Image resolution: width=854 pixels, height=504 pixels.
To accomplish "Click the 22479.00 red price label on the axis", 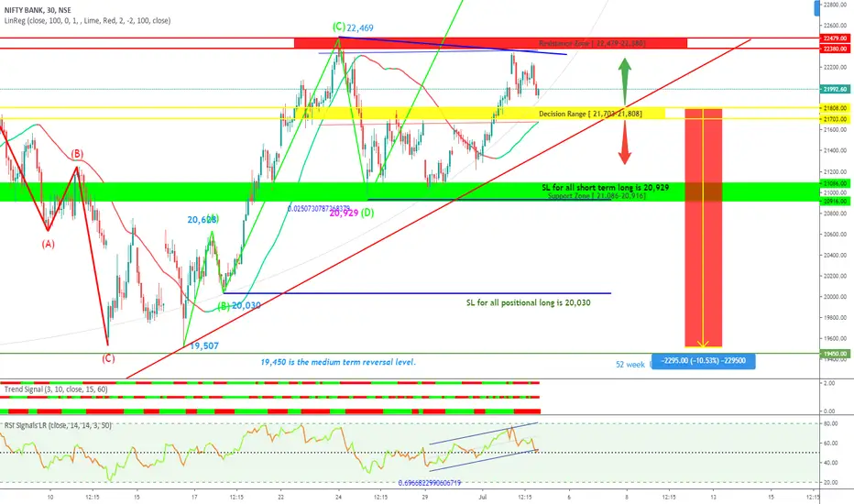I will tap(835, 38).
